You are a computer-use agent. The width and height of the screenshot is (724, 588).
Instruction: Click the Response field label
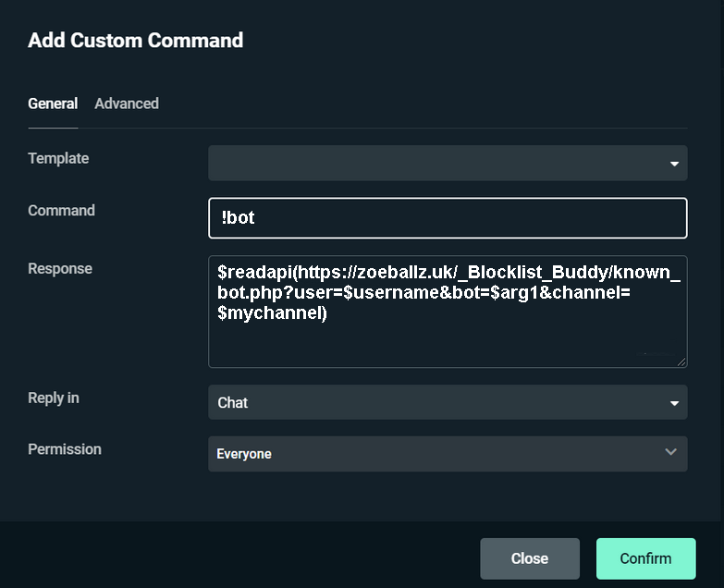pos(60,268)
